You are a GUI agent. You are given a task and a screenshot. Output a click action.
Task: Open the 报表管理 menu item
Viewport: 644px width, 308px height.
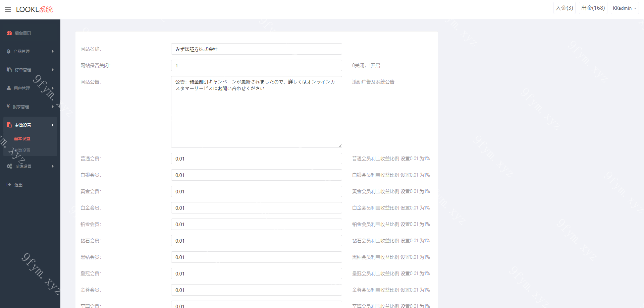(x=30, y=107)
